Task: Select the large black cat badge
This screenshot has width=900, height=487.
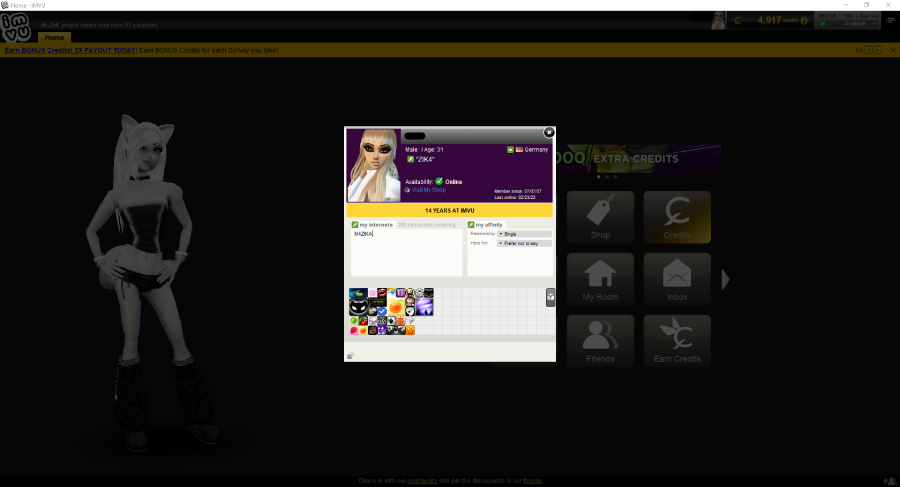Action: point(358,307)
